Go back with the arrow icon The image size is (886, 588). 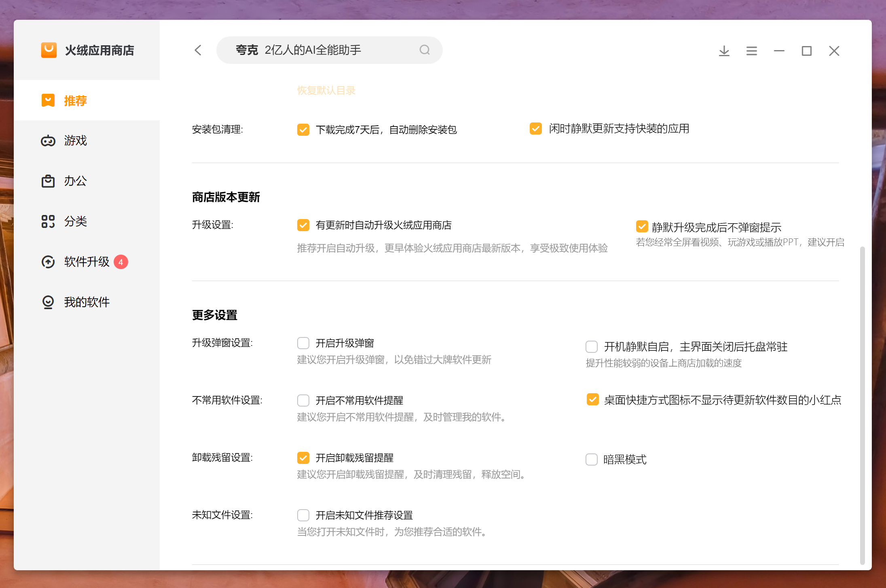tap(198, 50)
